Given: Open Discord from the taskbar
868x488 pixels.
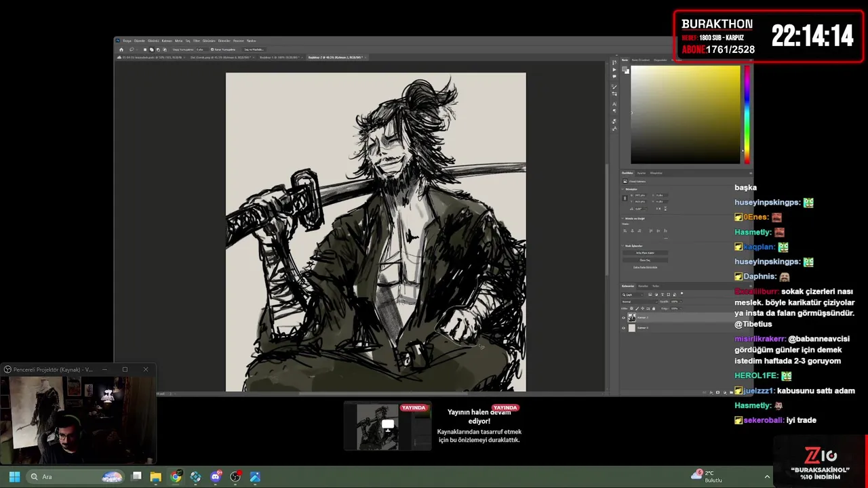Looking at the screenshot, I should (216, 476).
